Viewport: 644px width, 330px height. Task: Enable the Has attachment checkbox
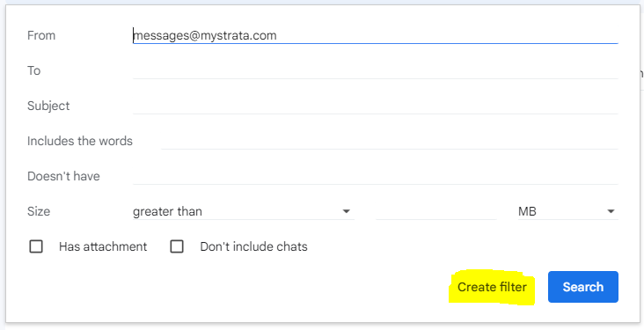[36, 246]
